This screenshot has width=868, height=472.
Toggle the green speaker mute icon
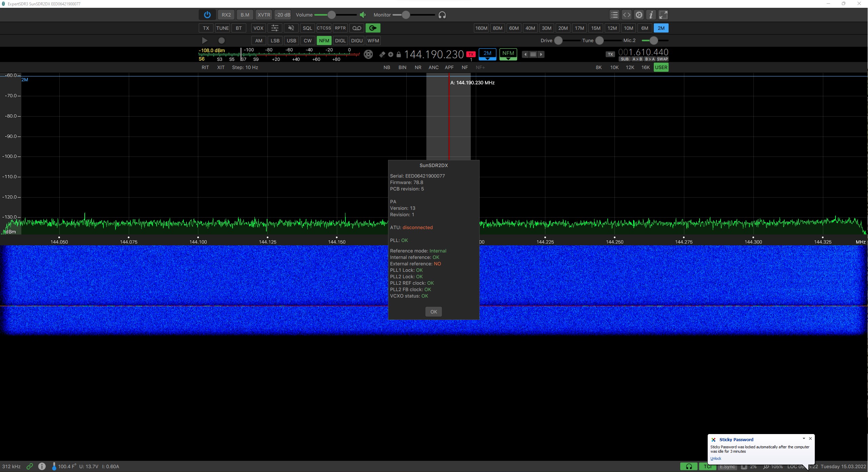pos(363,15)
